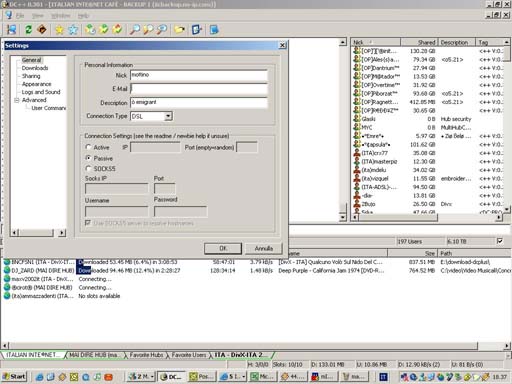This screenshot has width=512, height=384.
Task: Click the user icon beside MYC
Action: 357,127
